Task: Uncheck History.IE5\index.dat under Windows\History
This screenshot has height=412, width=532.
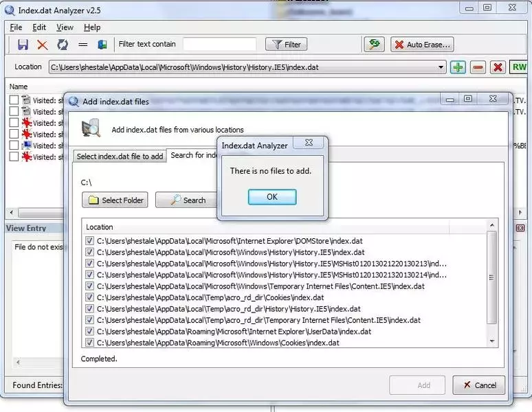Action: (x=89, y=252)
